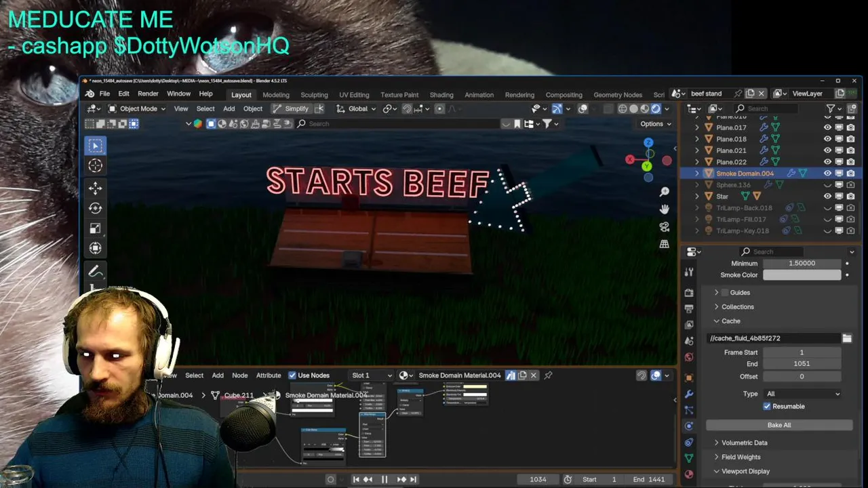Open the node editor Node menu
The width and height of the screenshot is (868, 488).
(x=240, y=375)
